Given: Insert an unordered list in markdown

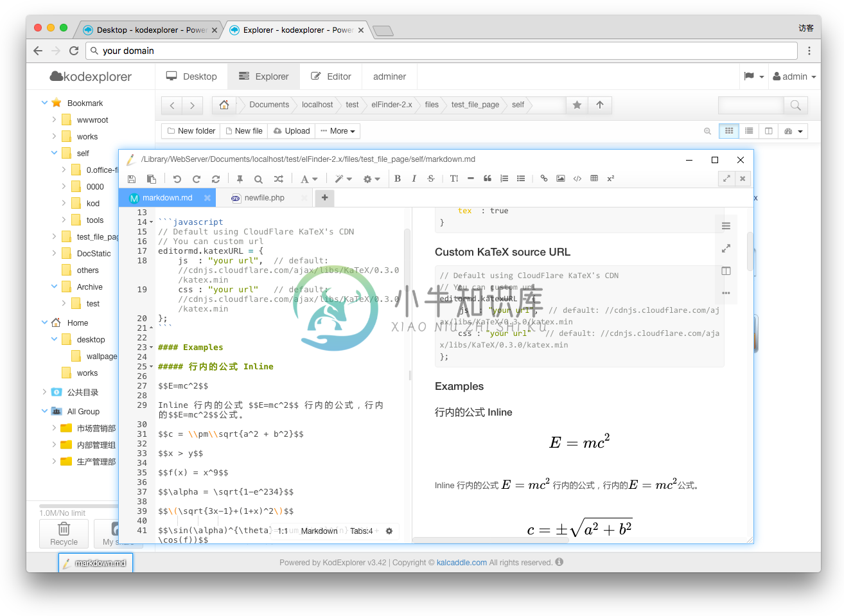Looking at the screenshot, I should tap(521, 179).
